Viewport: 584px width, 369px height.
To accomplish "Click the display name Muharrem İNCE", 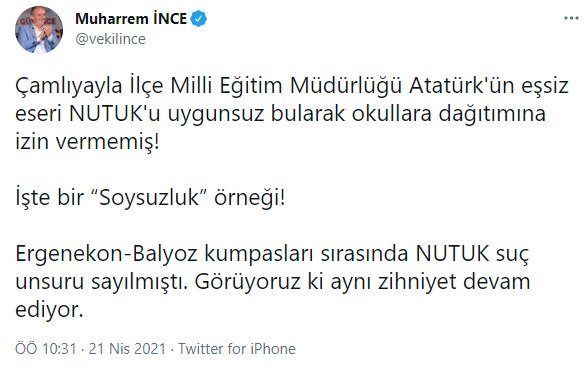I will [131, 19].
